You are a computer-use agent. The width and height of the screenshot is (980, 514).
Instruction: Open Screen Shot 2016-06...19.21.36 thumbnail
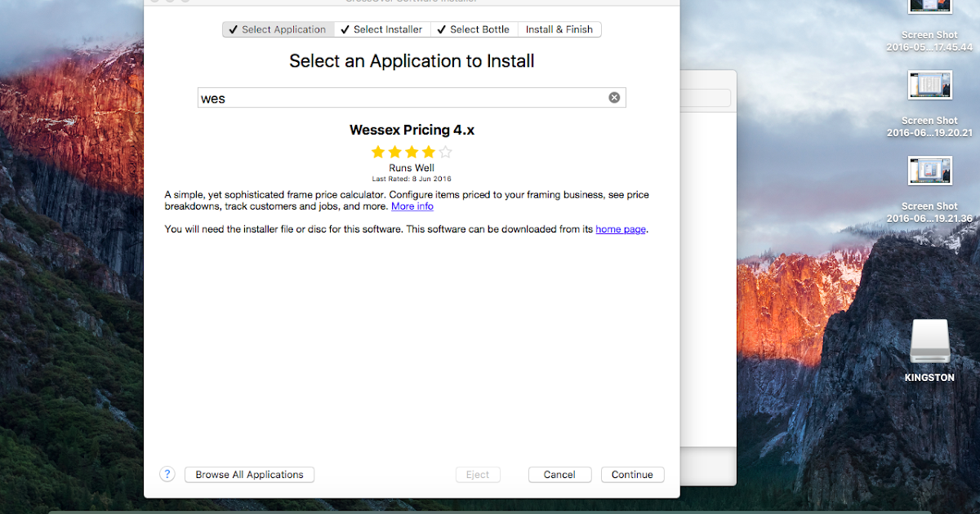click(929, 171)
